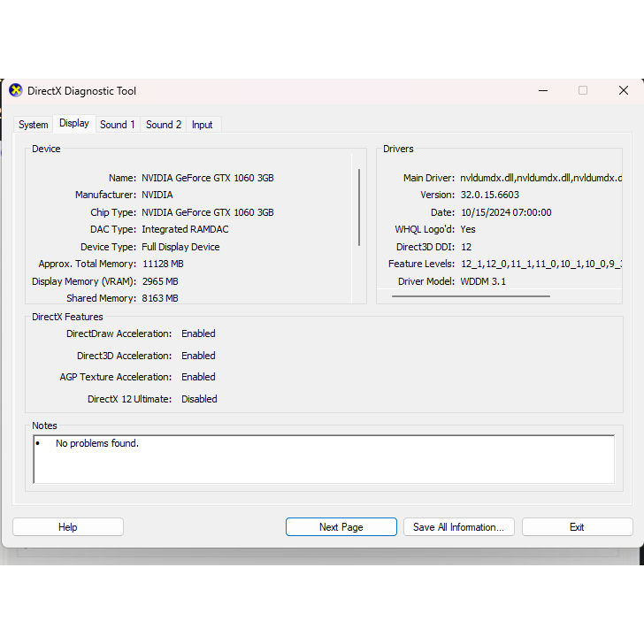This screenshot has width=644, height=644.
Task: Select the Display tab
Action: [x=74, y=123]
